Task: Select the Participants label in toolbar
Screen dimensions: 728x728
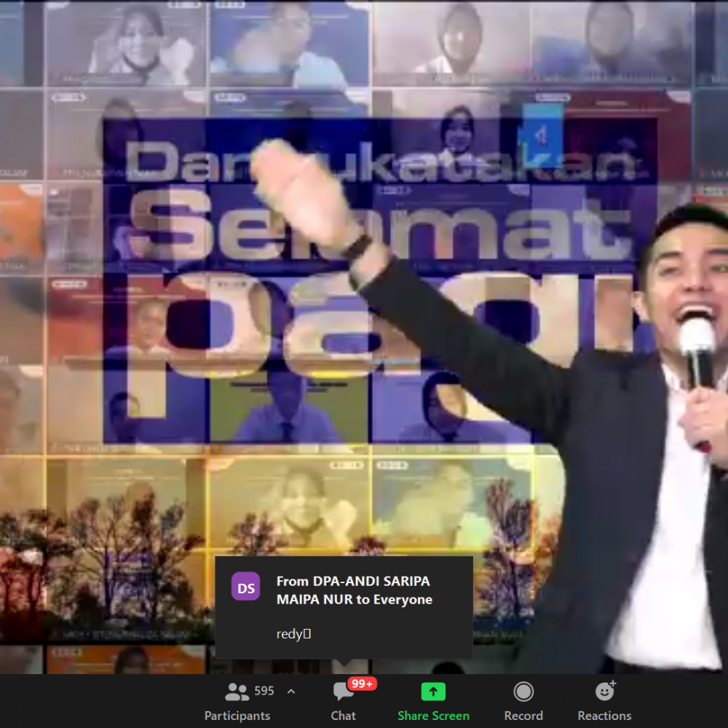Action: [x=237, y=716]
